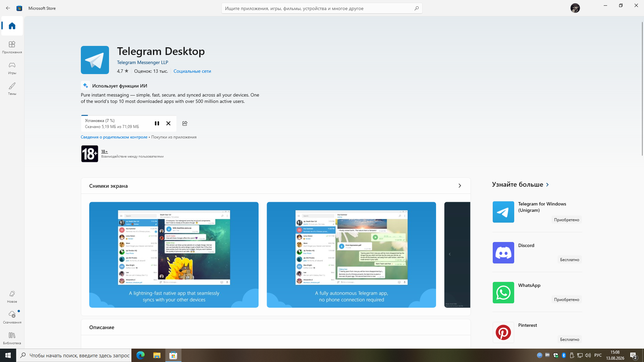This screenshot has width=644, height=362.
Task: Click the AI features sparkle icon
Action: click(86, 85)
